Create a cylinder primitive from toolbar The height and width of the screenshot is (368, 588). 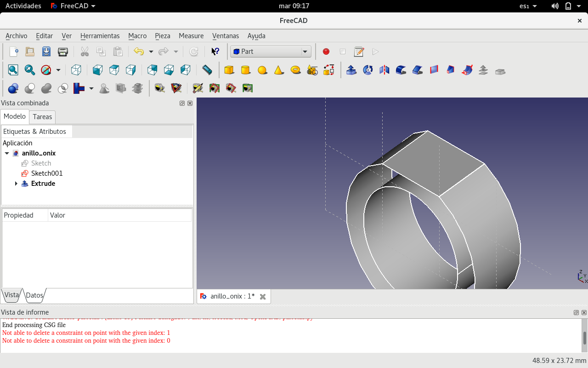[x=245, y=70]
